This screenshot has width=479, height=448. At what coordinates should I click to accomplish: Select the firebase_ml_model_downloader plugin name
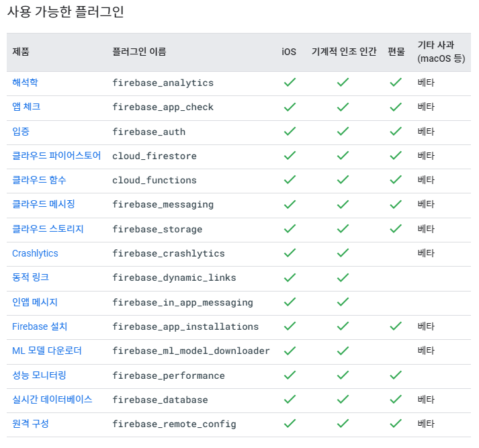[191, 351]
